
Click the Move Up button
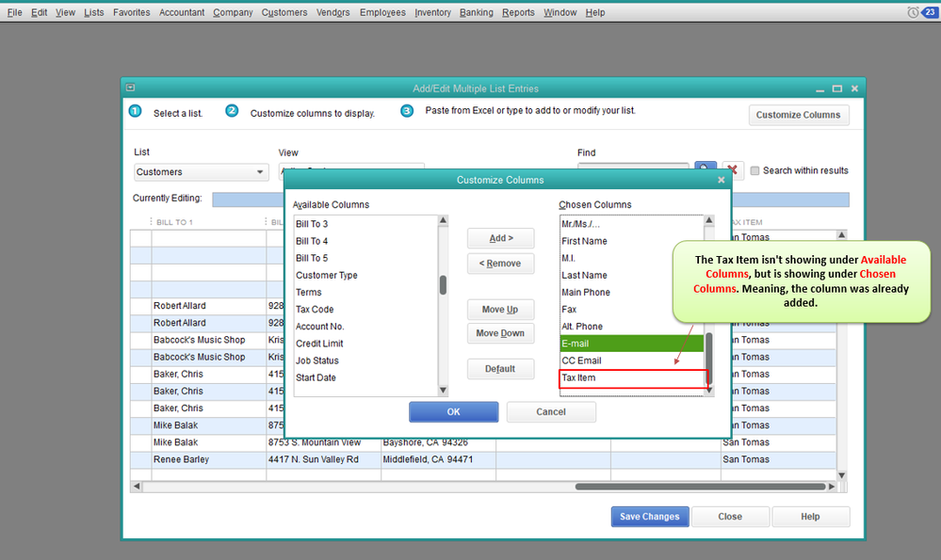pos(500,310)
